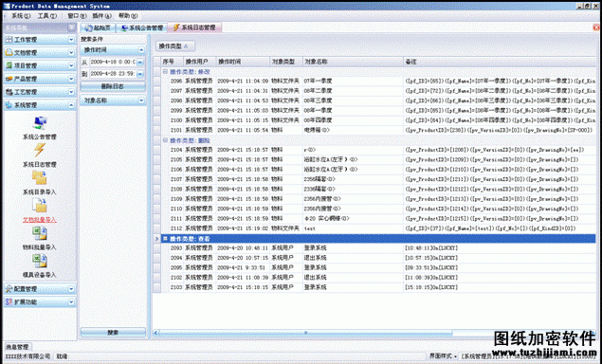The width and height of the screenshot is (602, 364).
Task: Open the 系统 menu
Action: coord(20,16)
